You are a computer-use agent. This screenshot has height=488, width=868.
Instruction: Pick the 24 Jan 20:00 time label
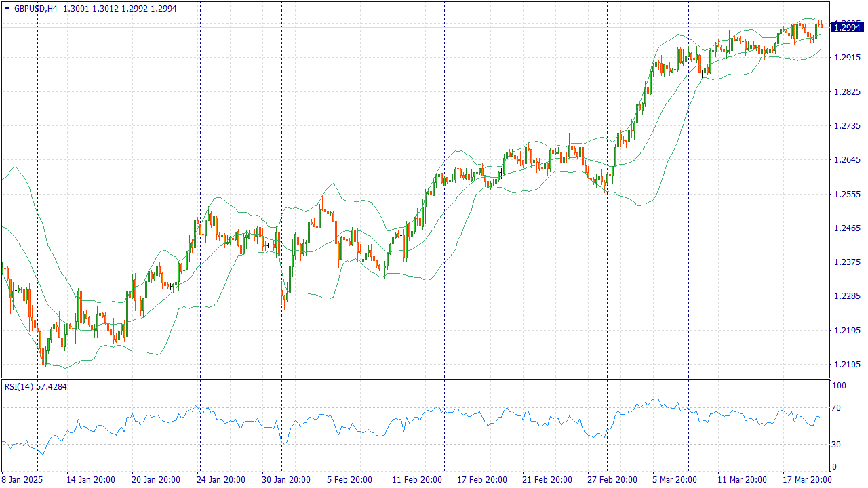[x=220, y=479]
